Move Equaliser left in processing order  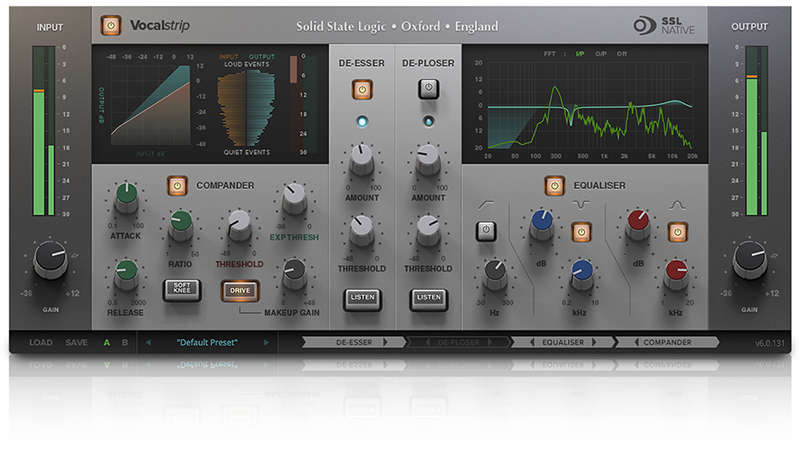pos(532,342)
